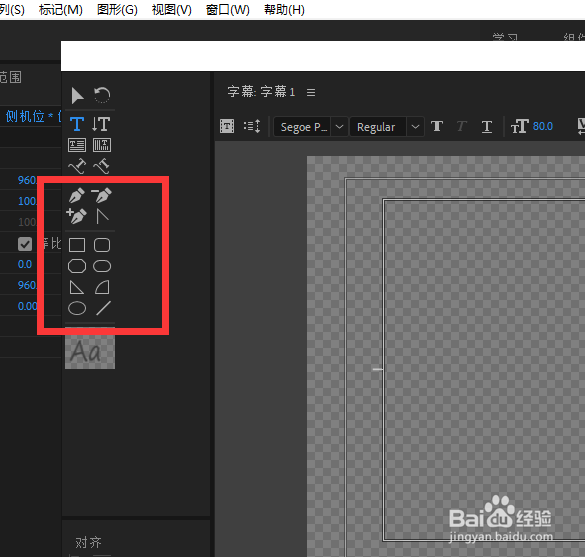Open the Segoe font family dropdown
585x557 pixels.
point(311,127)
